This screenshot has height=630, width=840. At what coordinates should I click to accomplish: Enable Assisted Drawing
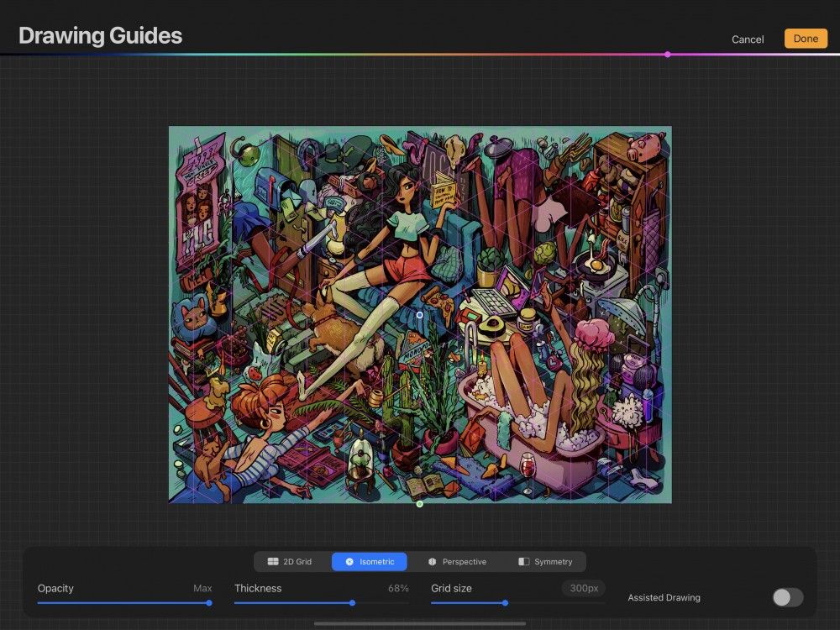click(786, 596)
